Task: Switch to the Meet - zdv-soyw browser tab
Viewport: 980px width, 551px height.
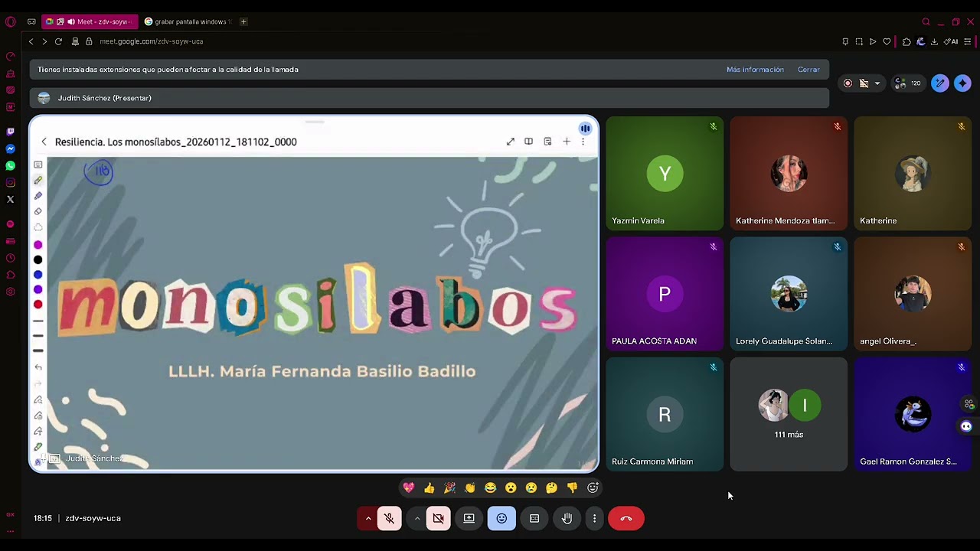Action: tap(90, 21)
